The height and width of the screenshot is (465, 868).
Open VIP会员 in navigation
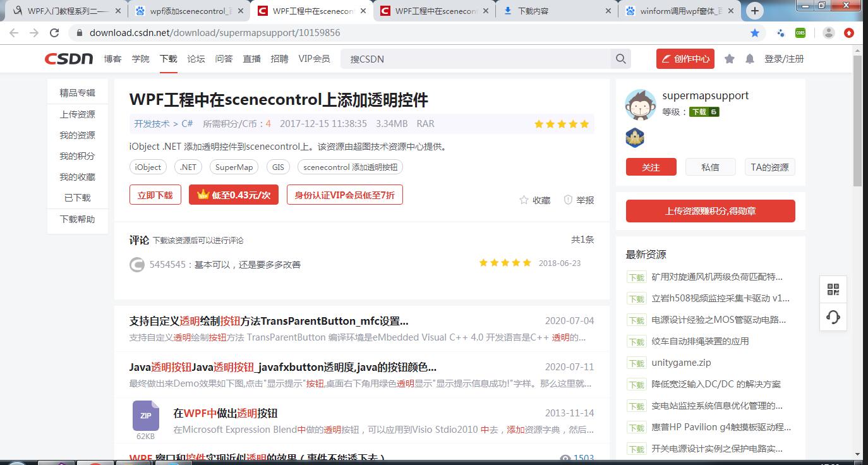pyautogui.click(x=314, y=59)
